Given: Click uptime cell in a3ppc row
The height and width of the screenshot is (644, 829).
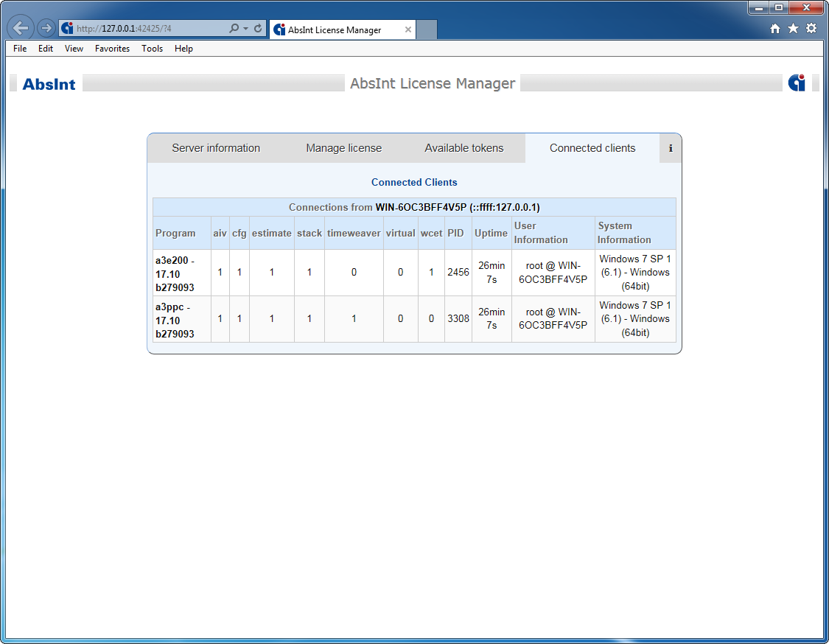Looking at the screenshot, I should tap(492, 319).
